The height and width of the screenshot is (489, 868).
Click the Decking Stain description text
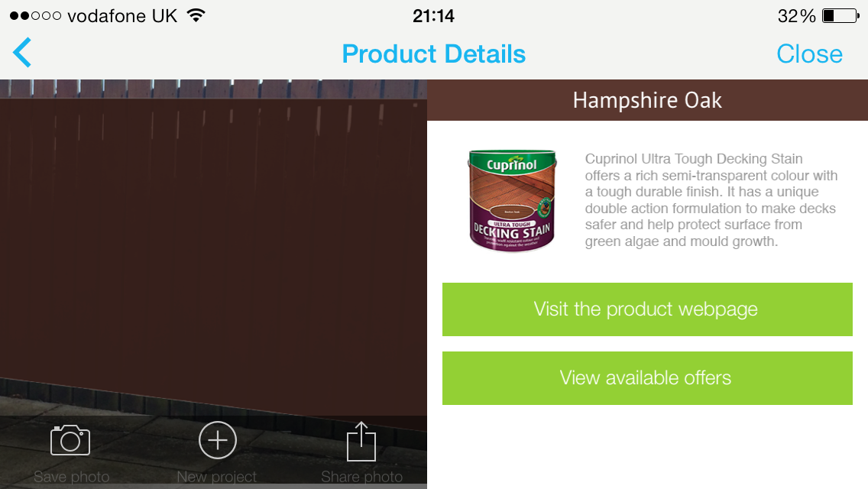[711, 200]
